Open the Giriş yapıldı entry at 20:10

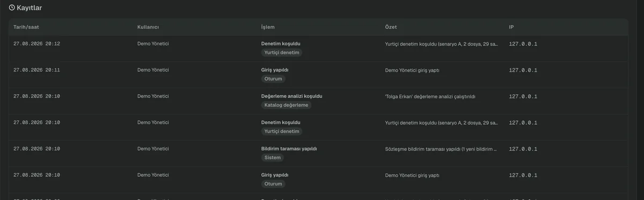[275, 175]
